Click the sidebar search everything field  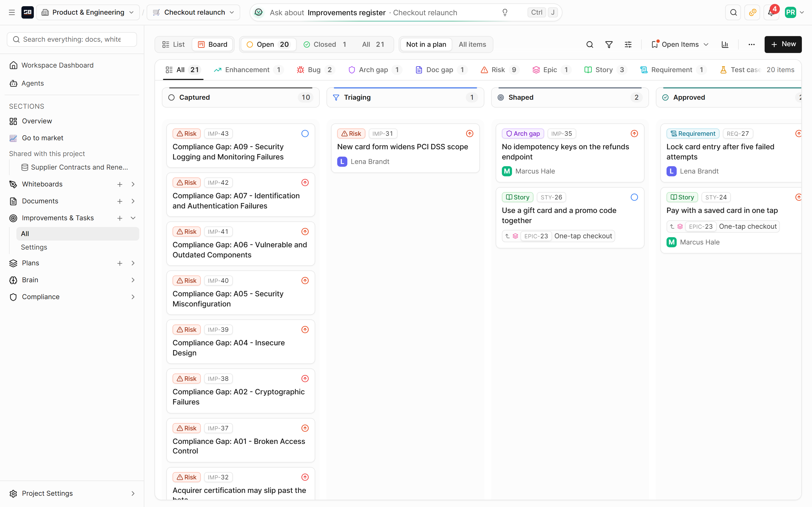point(72,39)
